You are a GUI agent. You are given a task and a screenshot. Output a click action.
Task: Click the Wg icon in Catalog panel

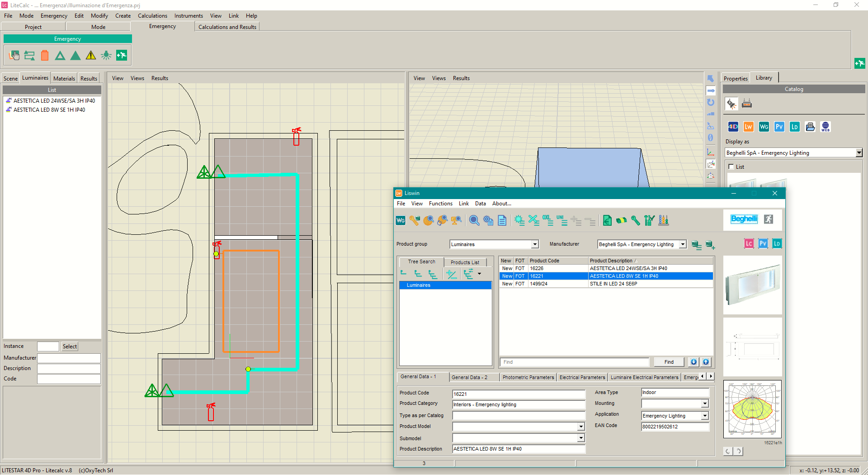(x=764, y=127)
